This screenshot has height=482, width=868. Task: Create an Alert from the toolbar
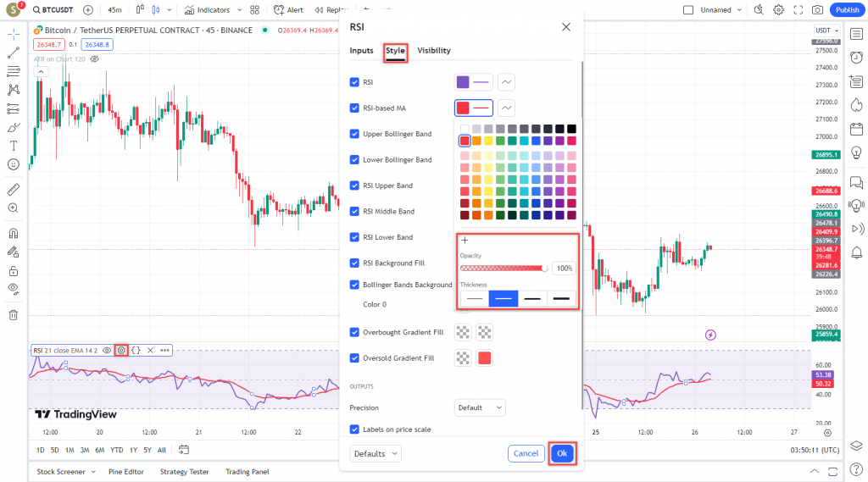(x=288, y=10)
